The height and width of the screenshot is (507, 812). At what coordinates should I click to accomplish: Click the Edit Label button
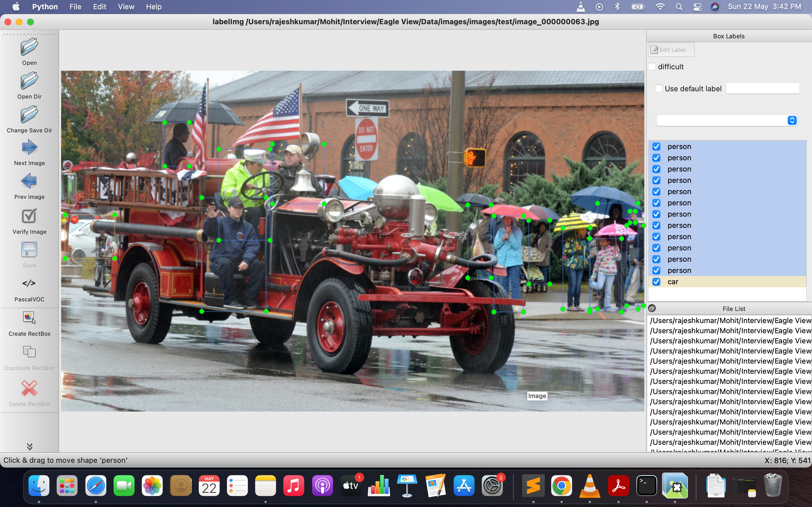[671, 49]
